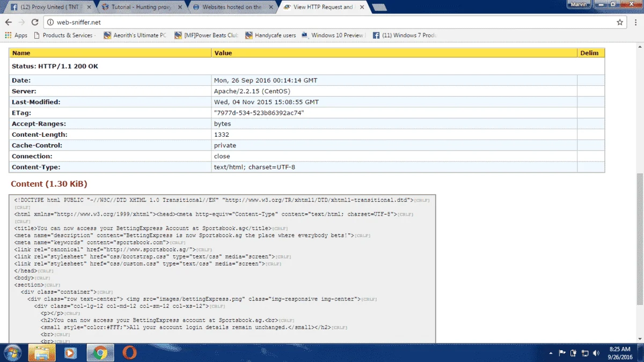Click the Content-Type value text/html; charset=UTF-8

254,167
